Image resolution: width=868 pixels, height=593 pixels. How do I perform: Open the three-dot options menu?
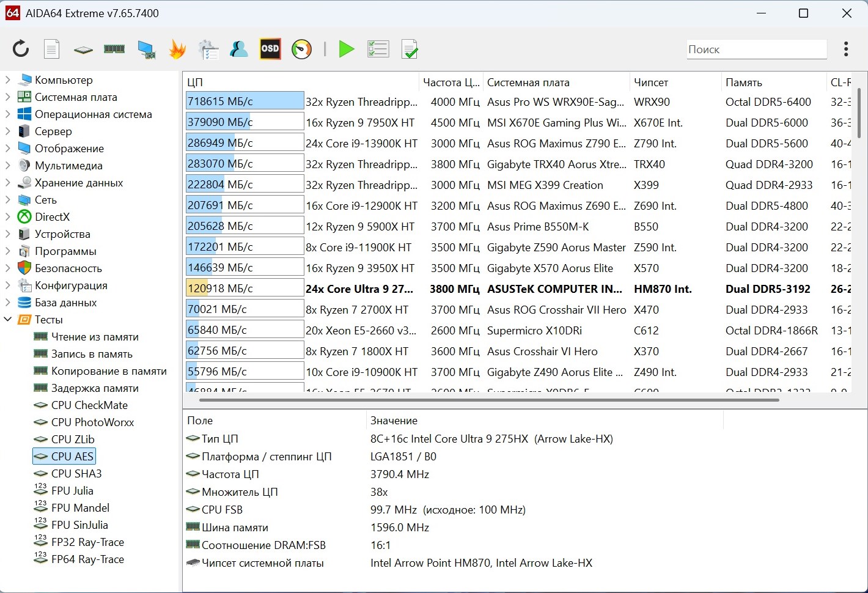pos(846,49)
